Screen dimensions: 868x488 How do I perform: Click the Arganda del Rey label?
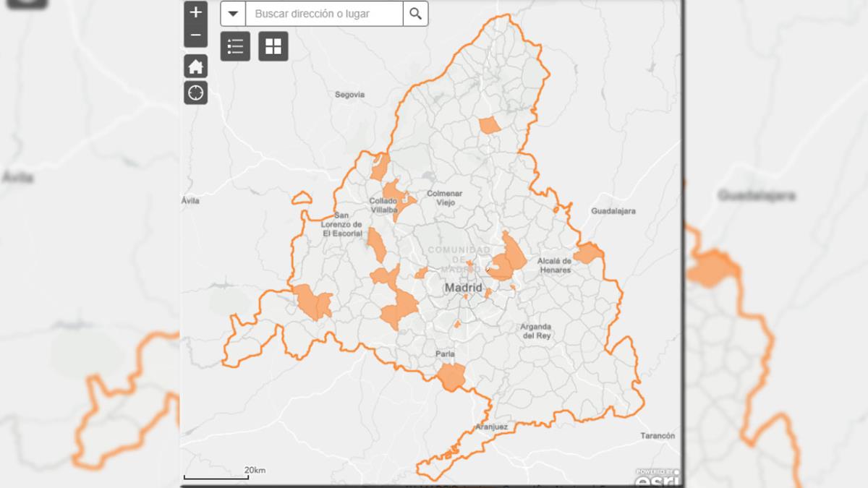click(537, 331)
